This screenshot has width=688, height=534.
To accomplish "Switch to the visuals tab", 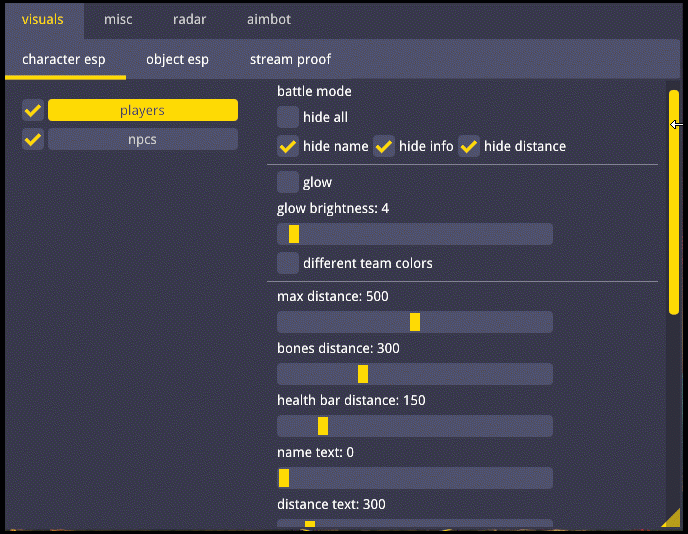I will click(43, 20).
